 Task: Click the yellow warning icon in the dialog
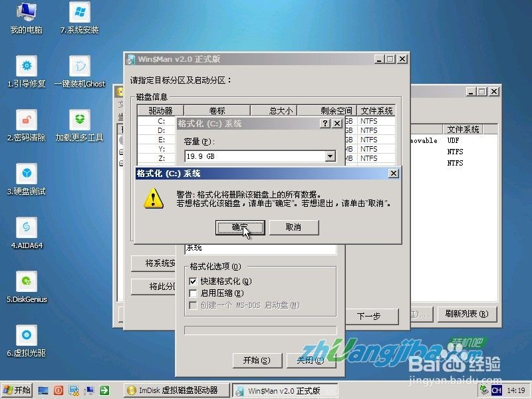tap(154, 198)
